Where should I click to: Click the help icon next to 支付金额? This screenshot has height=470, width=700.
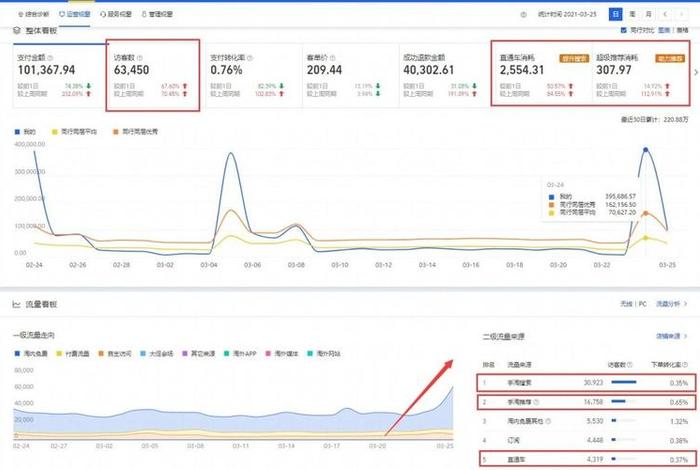50,58
